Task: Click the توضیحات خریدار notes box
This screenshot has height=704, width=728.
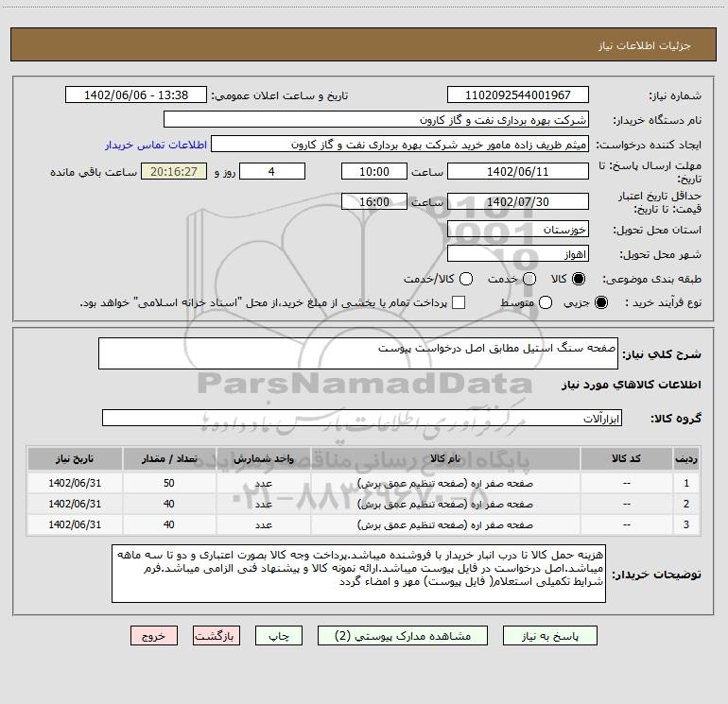Action: point(358,574)
